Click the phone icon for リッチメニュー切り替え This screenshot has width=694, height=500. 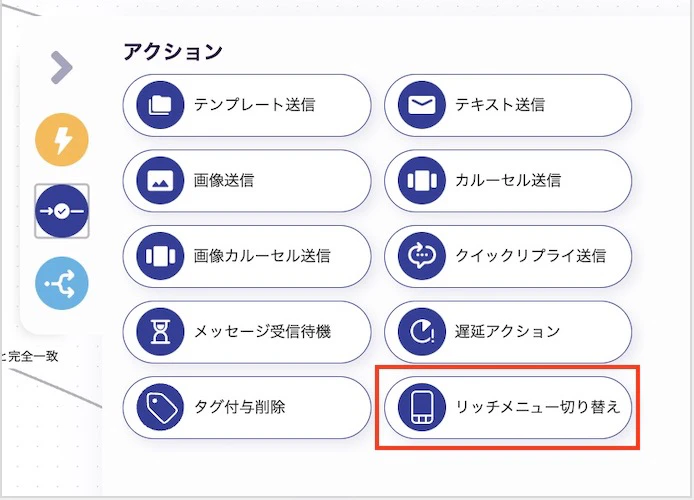(421, 407)
